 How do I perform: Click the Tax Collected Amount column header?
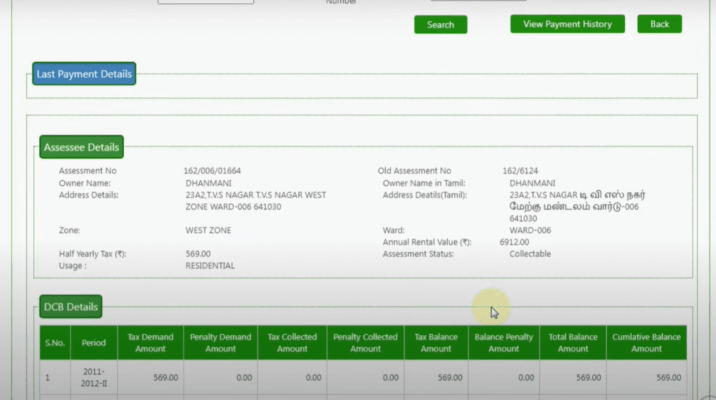(x=292, y=342)
